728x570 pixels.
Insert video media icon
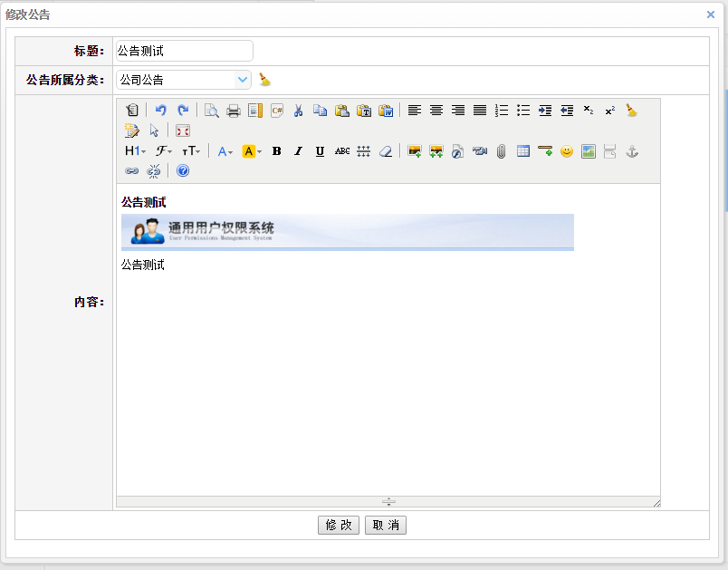click(x=480, y=151)
